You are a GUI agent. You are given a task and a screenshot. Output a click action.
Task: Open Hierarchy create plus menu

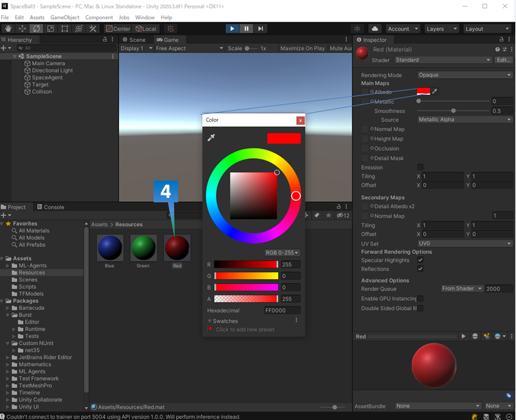[6, 48]
